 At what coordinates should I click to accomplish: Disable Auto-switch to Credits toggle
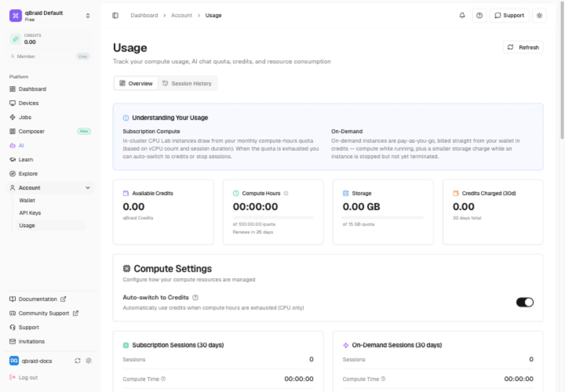525,302
